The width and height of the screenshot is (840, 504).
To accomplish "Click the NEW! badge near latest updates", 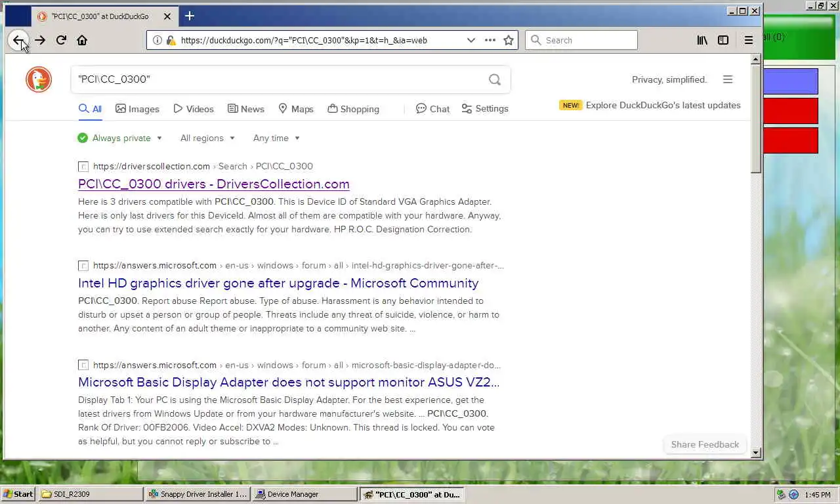I will pyautogui.click(x=571, y=105).
